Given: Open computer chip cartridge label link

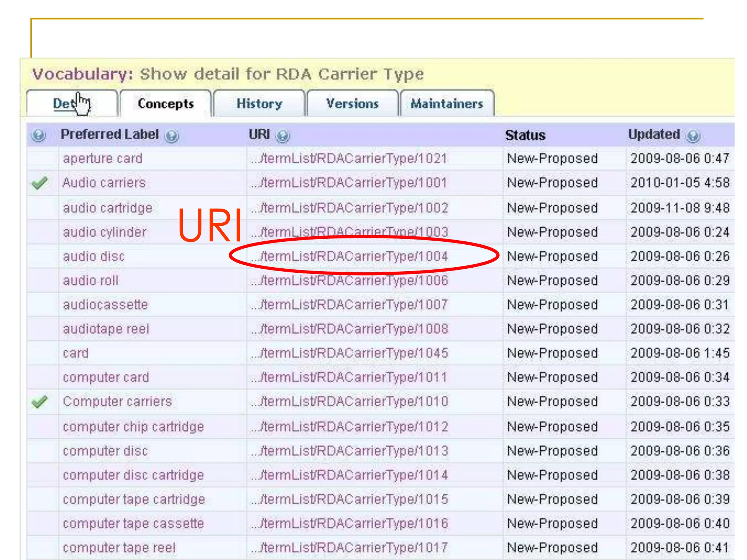Looking at the screenshot, I should pyautogui.click(x=133, y=427).
